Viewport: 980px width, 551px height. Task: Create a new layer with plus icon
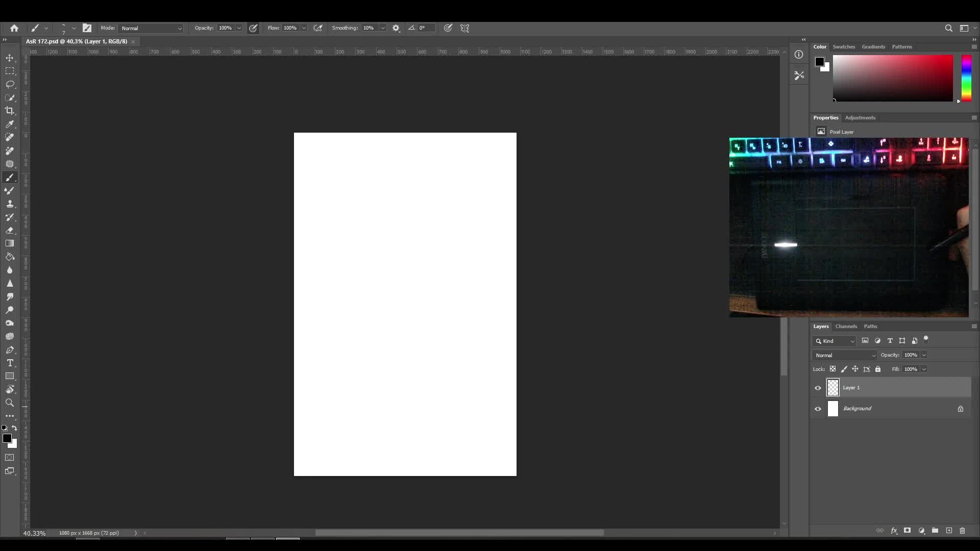[949, 531]
